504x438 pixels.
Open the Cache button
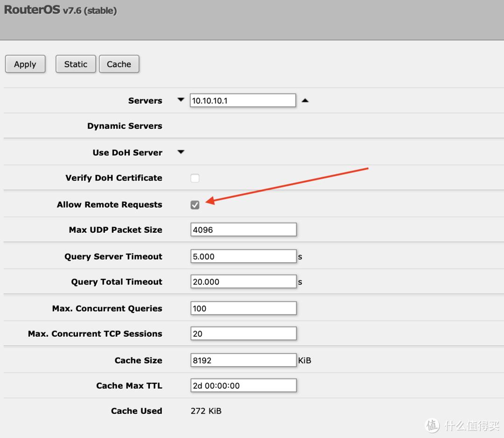(119, 64)
